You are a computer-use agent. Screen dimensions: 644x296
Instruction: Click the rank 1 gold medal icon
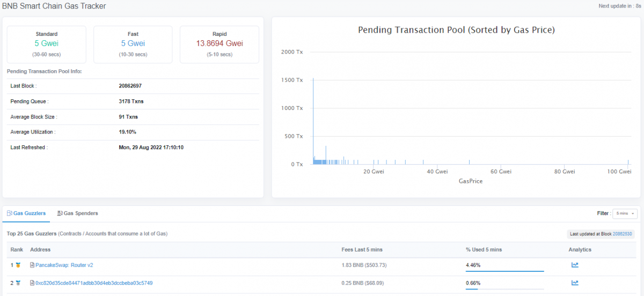18,265
